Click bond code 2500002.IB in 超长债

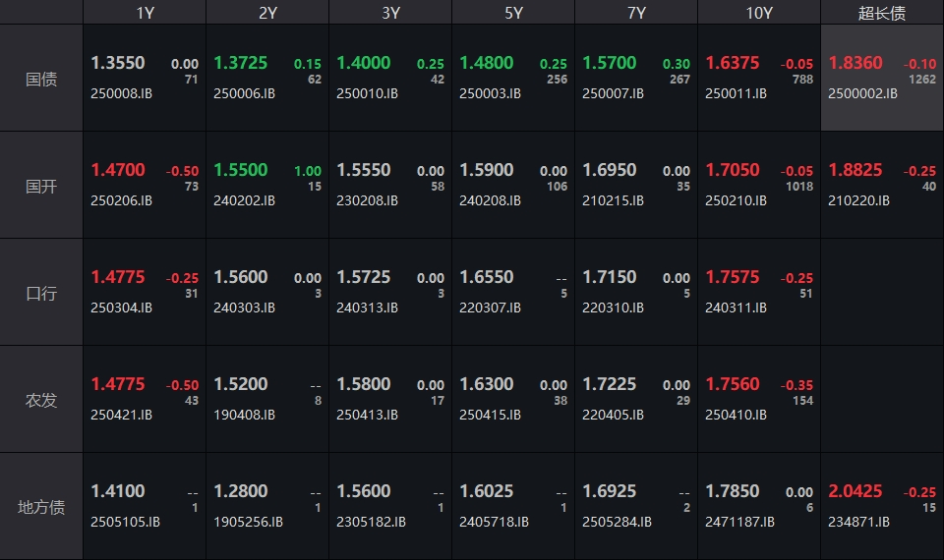pos(863,93)
